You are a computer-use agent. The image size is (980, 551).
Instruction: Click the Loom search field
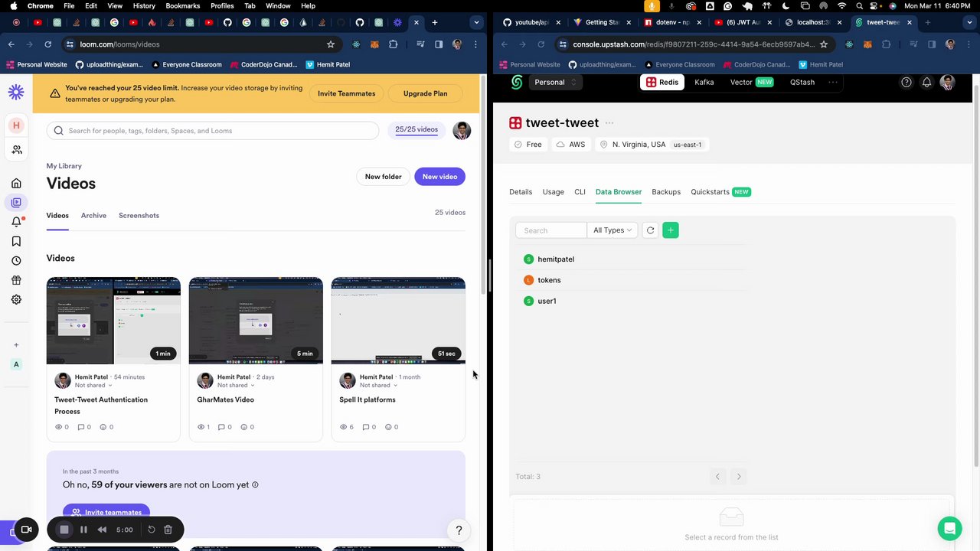coord(213,131)
